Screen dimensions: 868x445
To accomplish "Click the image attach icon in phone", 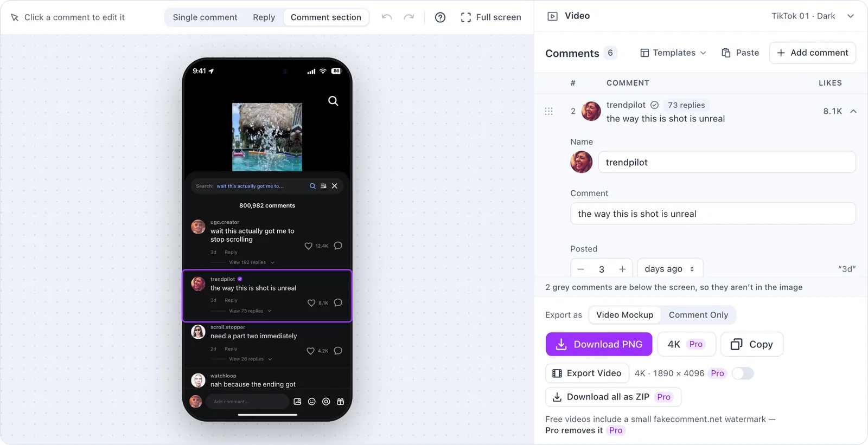I will pos(297,402).
